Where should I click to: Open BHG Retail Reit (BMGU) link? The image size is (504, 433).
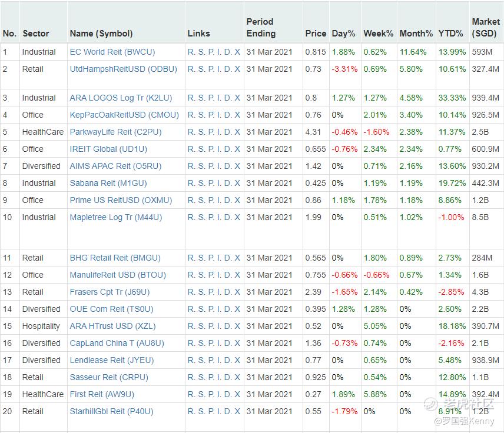point(115,258)
